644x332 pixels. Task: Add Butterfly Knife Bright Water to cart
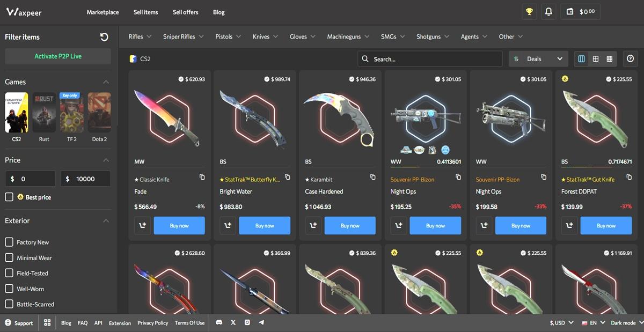228,226
